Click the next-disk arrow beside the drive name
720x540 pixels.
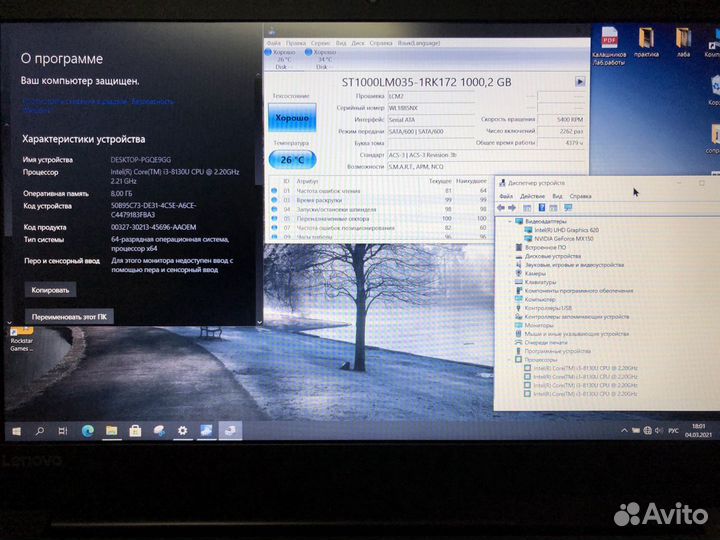pos(580,82)
